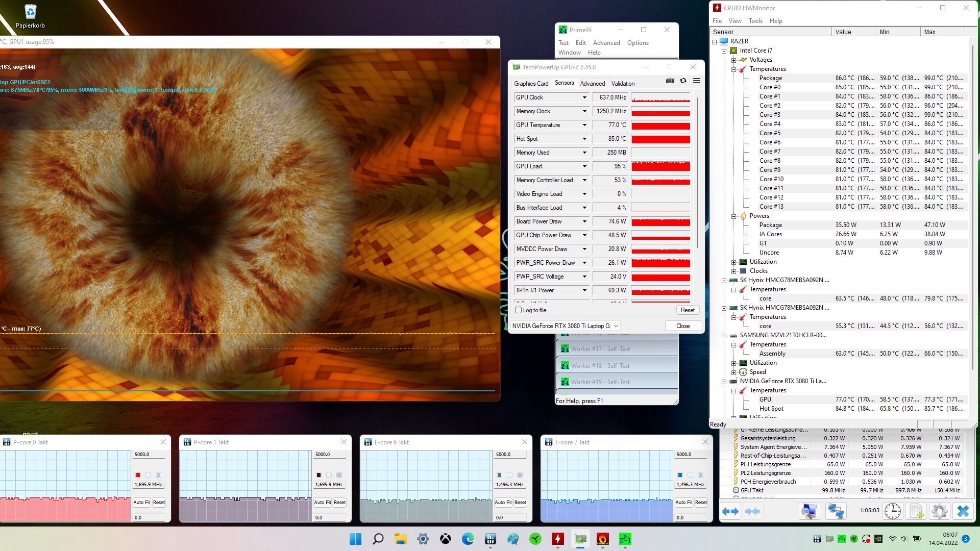Click the HWiNFO blue X close icon
The height and width of the screenshot is (551, 980).
963,511
